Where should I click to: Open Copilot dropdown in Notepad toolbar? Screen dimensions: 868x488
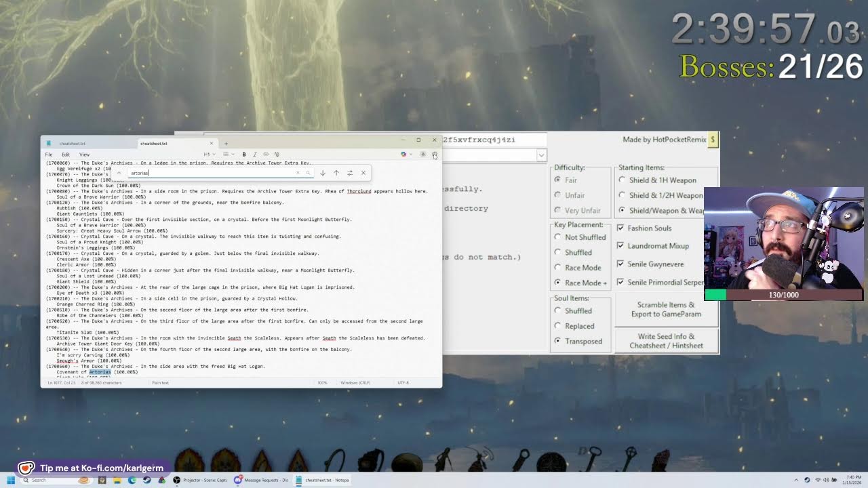click(x=411, y=155)
